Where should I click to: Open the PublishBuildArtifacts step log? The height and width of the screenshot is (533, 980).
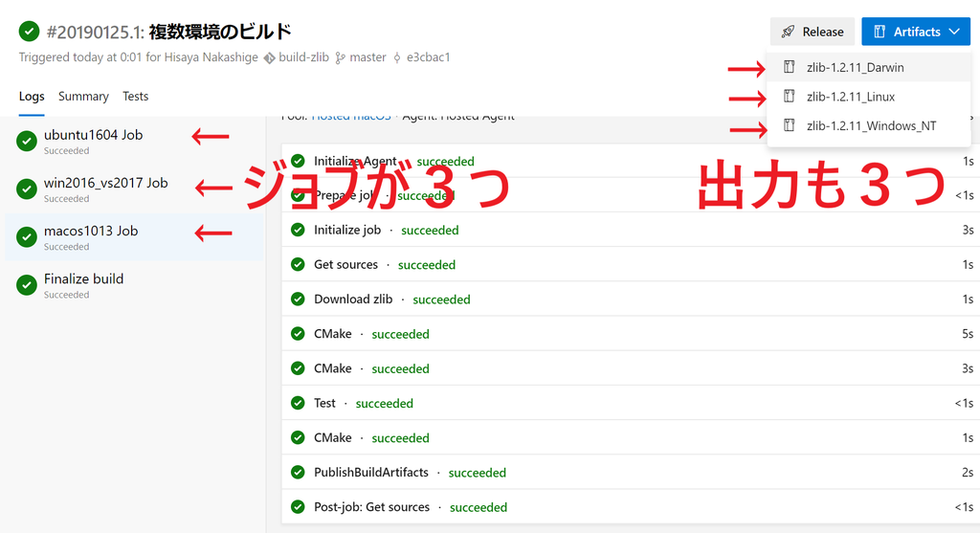pos(631,473)
